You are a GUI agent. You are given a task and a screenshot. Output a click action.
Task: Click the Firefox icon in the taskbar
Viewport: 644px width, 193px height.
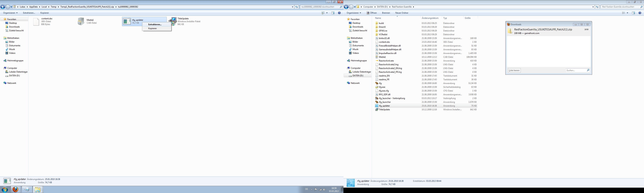[16, 189]
